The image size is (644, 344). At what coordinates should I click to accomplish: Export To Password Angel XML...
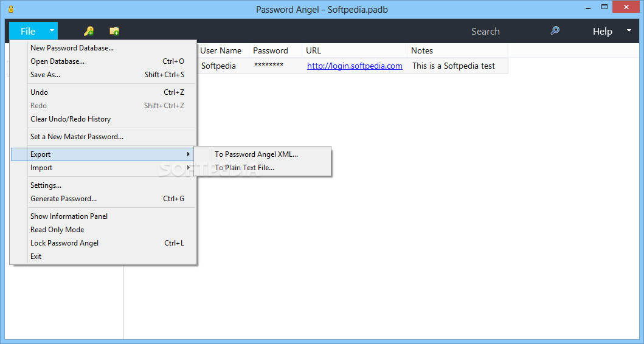pyautogui.click(x=263, y=154)
